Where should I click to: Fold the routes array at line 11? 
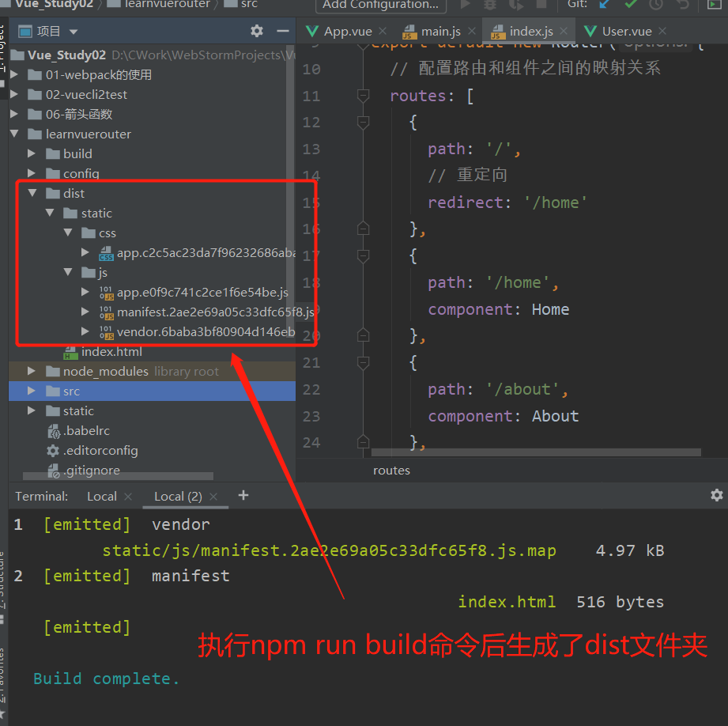[x=363, y=96]
